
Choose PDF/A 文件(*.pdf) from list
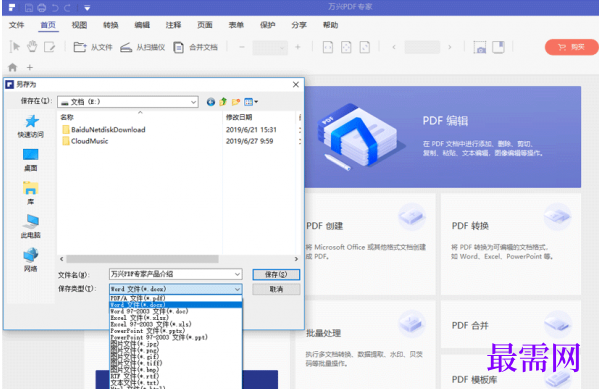tap(176, 298)
